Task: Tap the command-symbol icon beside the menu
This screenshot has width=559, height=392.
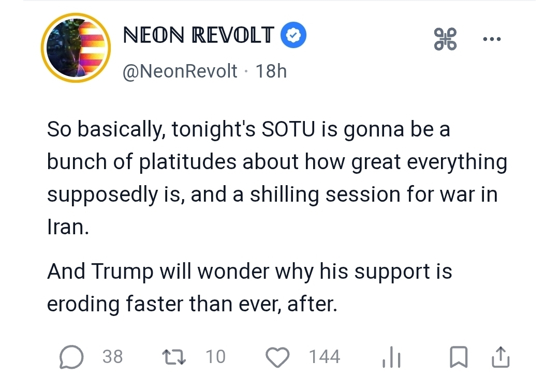Action: [x=445, y=39]
